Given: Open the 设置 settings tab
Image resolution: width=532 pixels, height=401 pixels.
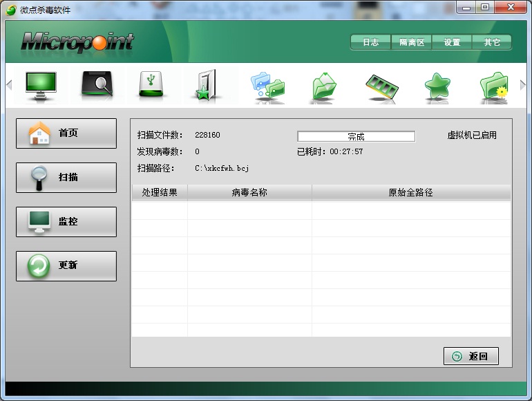Looking at the screenshot, I should (x=452, y=42).
